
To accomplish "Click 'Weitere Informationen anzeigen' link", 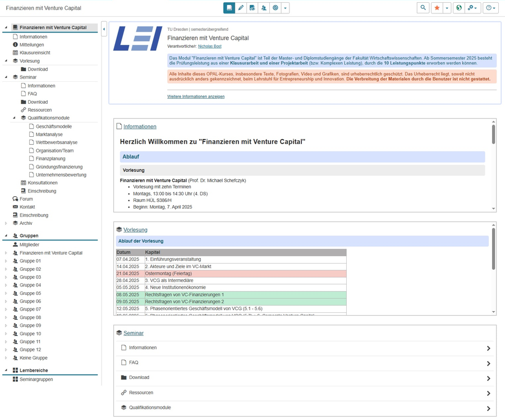I will point(195,96).
